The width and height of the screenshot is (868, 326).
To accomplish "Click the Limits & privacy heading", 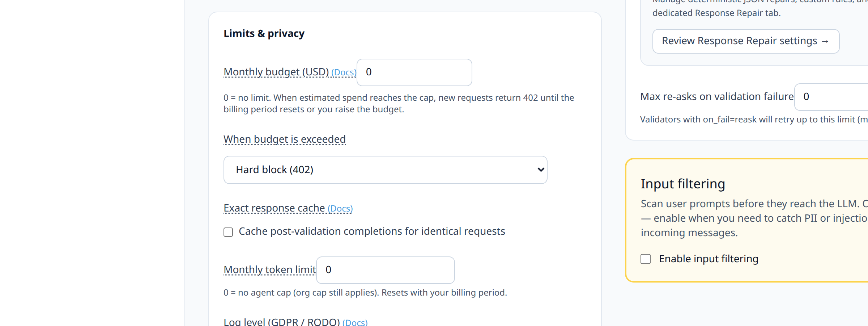I will tap(264, 33).
